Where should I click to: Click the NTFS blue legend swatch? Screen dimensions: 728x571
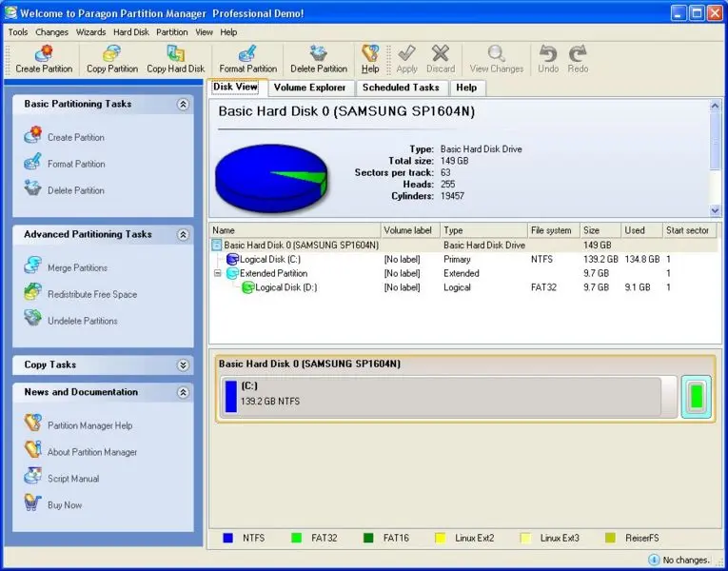point(227,538)
